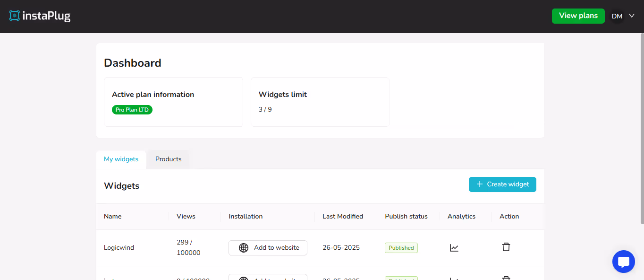The width and height of the screenshot is (644, 280).
Task: Select the Logicwind widget name
Action: point(119,247)
